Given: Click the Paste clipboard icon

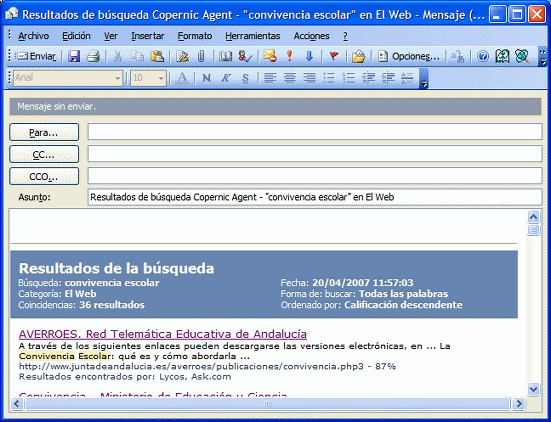Looking at the screenshot, I should pyautogui.click(x=157, y=56).
